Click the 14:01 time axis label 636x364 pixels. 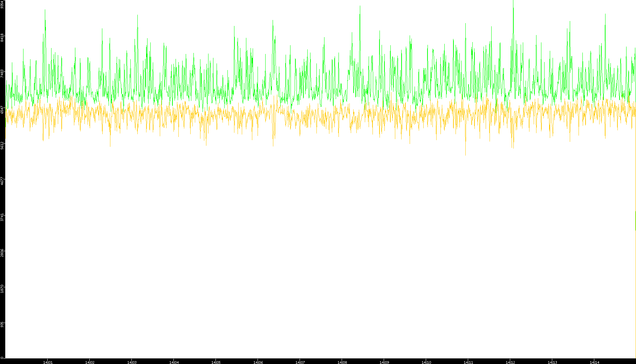(x=48, y=362)
